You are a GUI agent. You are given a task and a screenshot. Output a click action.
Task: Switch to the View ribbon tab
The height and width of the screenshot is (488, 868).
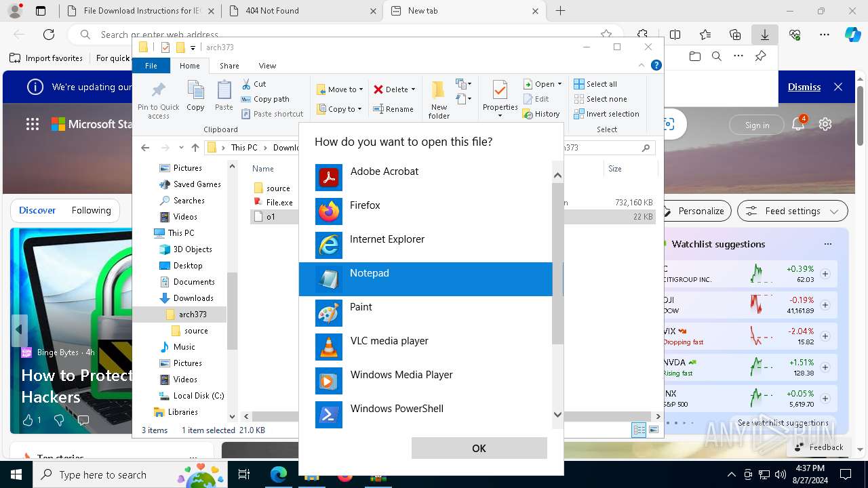click(x=267, y=66)
